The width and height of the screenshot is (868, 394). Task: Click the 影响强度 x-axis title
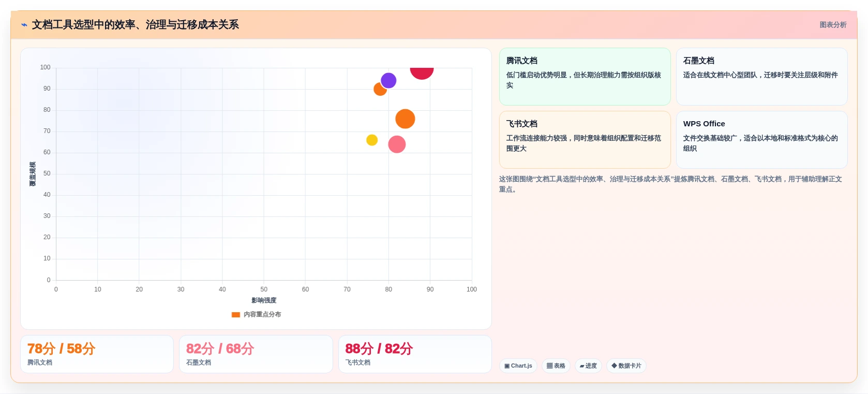point(264,300)
